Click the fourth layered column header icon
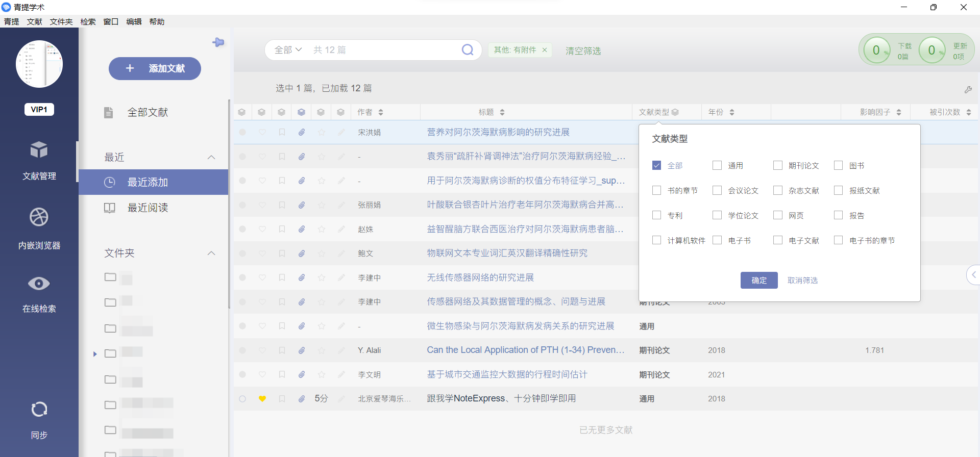 tap(302, 112)
